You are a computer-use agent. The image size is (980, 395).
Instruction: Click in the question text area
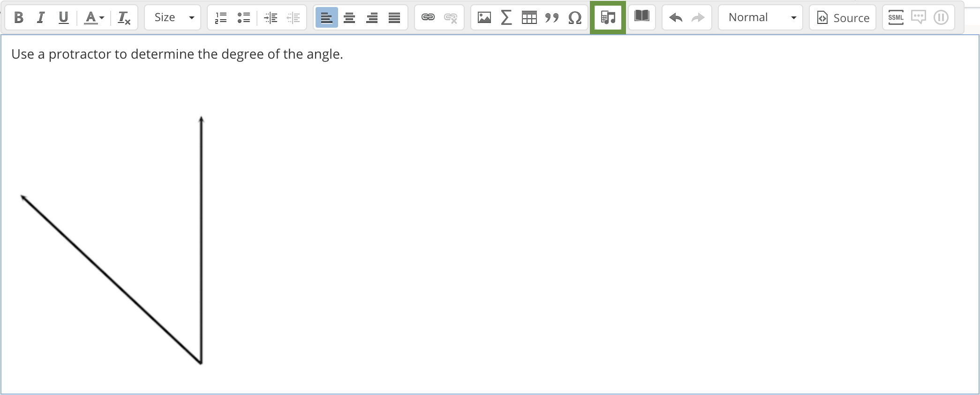click(563, 211)
